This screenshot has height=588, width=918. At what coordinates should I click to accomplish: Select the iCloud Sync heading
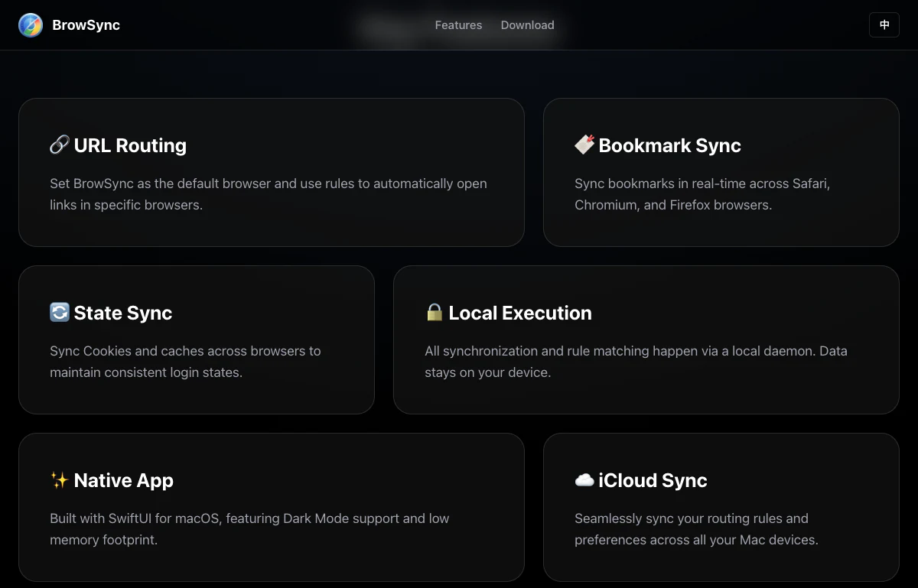(653, 480)
